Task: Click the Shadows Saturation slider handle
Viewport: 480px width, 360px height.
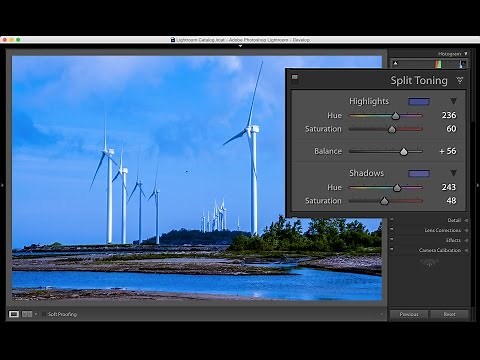Action: (x=384, y=201)
